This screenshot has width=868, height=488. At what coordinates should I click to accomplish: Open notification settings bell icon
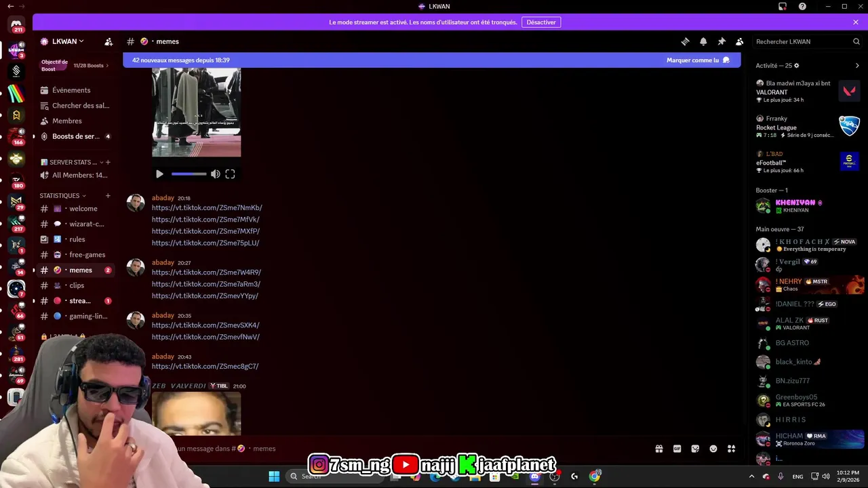(703, 41)
